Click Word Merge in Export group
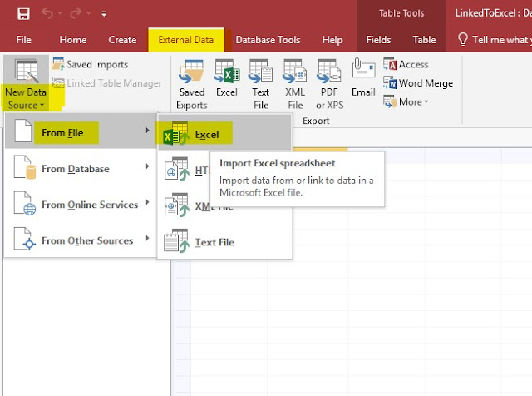The height and width of the screenshot is (396, 532). pos(418,83)
